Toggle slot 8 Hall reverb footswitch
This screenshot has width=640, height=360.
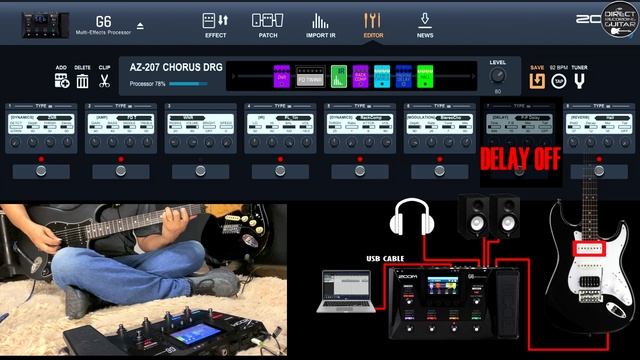(x=599, y=171)
